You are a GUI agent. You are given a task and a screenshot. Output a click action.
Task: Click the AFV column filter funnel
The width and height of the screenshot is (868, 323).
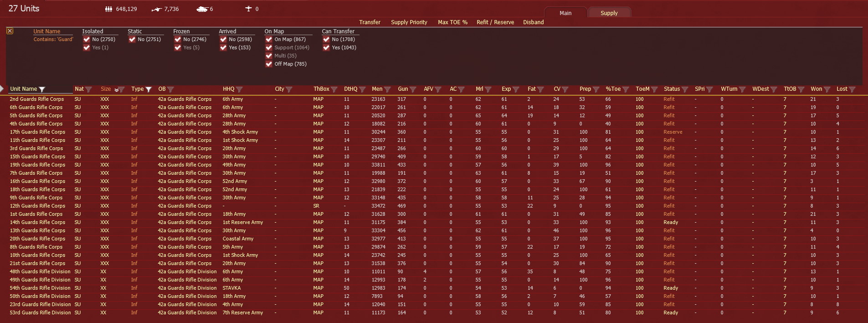click(439, 89)
